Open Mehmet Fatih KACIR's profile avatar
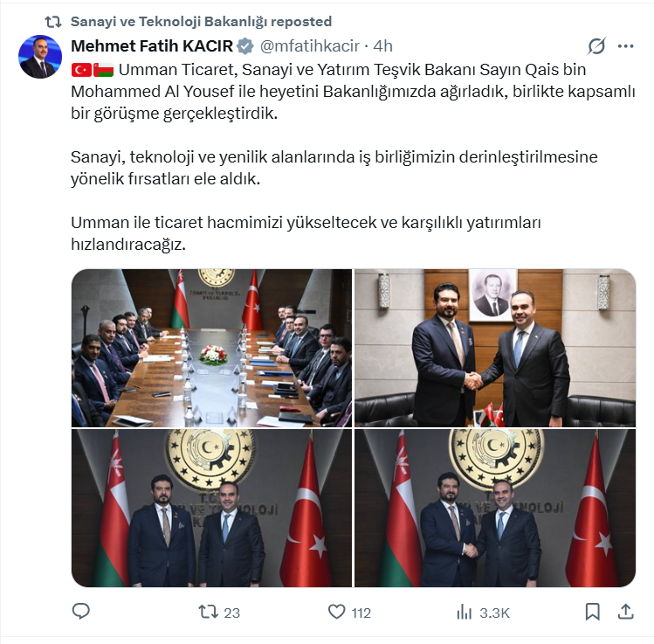Image resolution: width=654 pixels, height=644 pixels. point(40,57)
